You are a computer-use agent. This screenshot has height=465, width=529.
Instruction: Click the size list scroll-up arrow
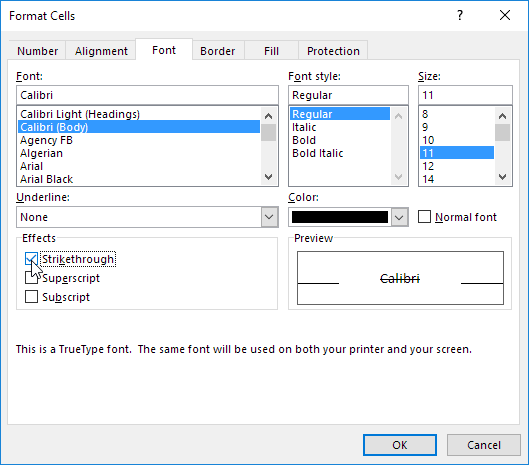pos(502,116)
